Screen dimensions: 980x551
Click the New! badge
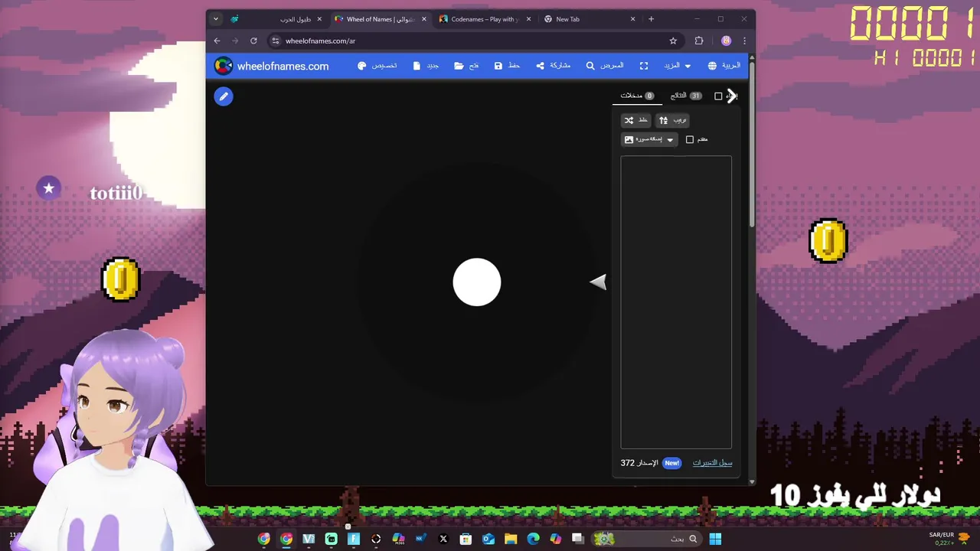point(671,463)
